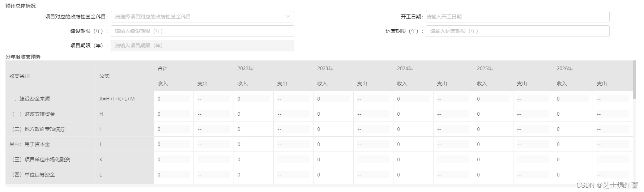Image resolution: width=644 pixels, height=192 pixels.
Task: Click the 收支类别 column header
Action: pyautogui.click(x=20, y=76)
